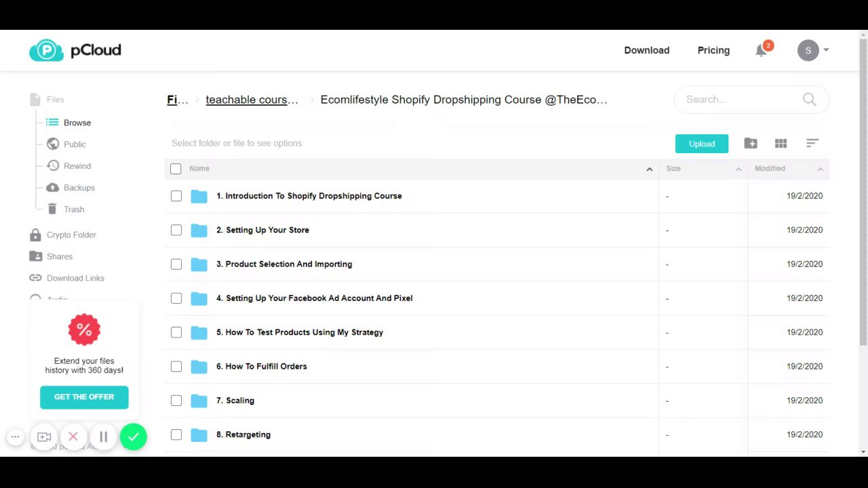Sort by Modified column arrow
This screenshot has width=868, height=488.
tap(820, 169)
